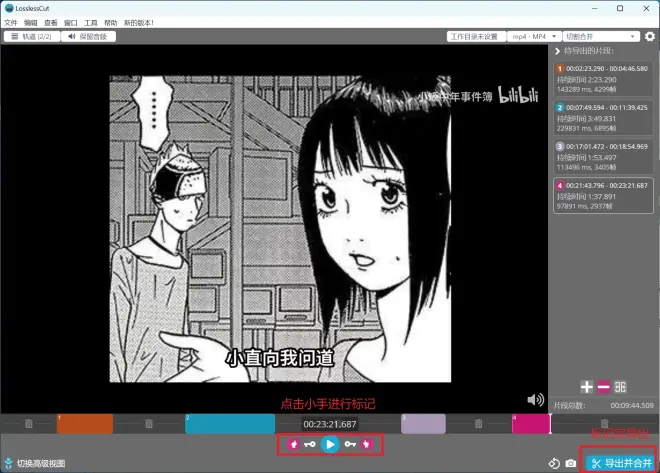Click the trash icon between segments 1 and 2

tap(149, 423)
